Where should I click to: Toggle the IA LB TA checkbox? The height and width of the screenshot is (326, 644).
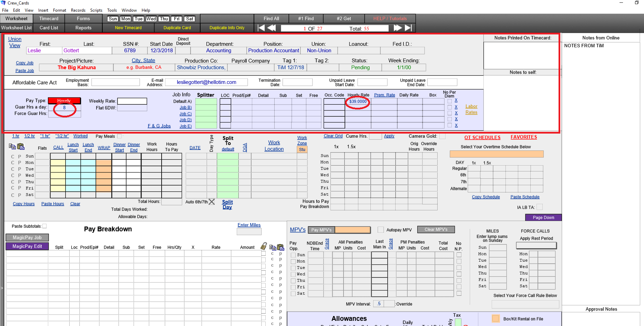coord(540,207)
